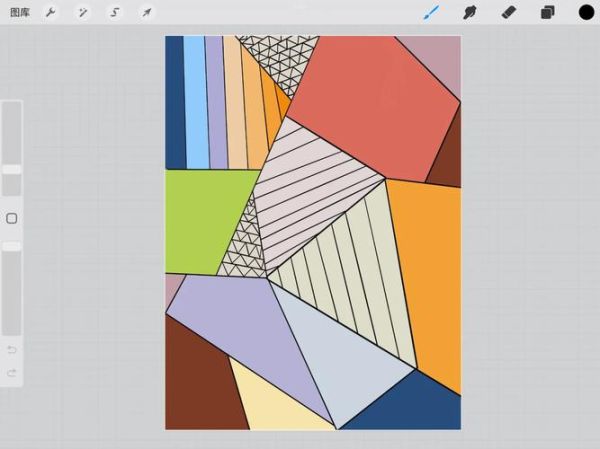600x449 pixels.
Task: Undo the last action with sidebar arrow
Action: (x=12, y=349)
